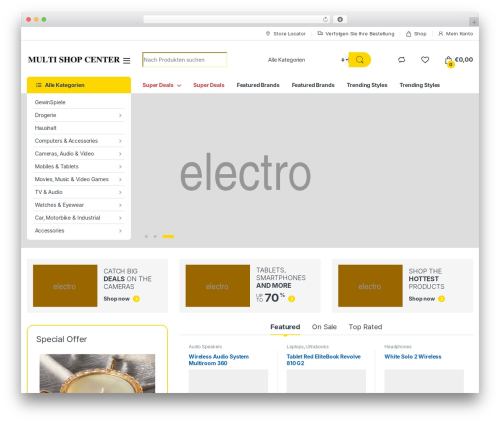
Task: Select the first slider dot
Action: click(146, 236)
